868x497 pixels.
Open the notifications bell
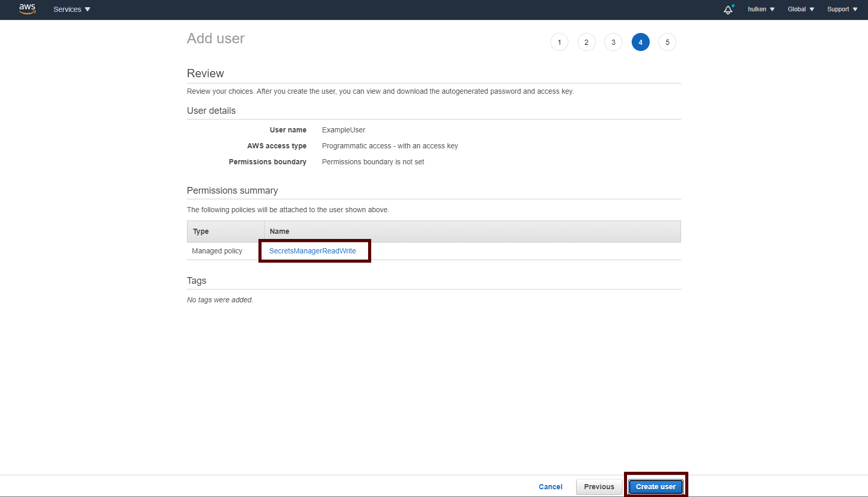(727, 9)
